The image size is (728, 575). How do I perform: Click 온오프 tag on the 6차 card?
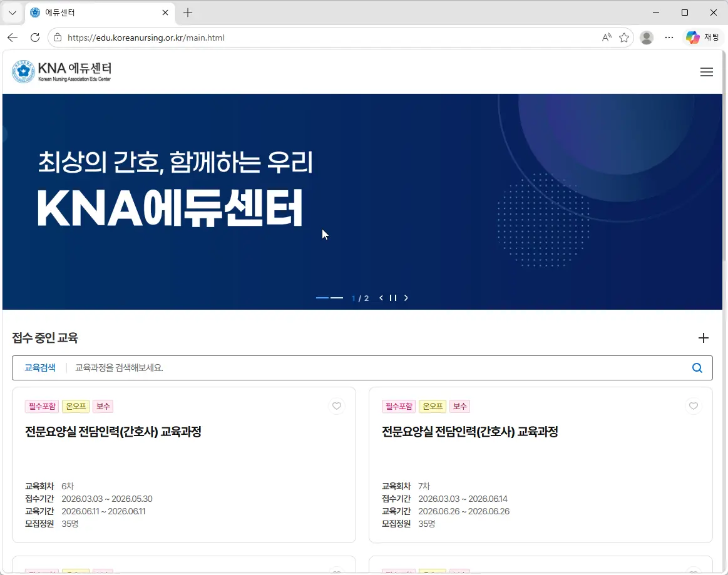pyautogui.click(x=76, y=406)
